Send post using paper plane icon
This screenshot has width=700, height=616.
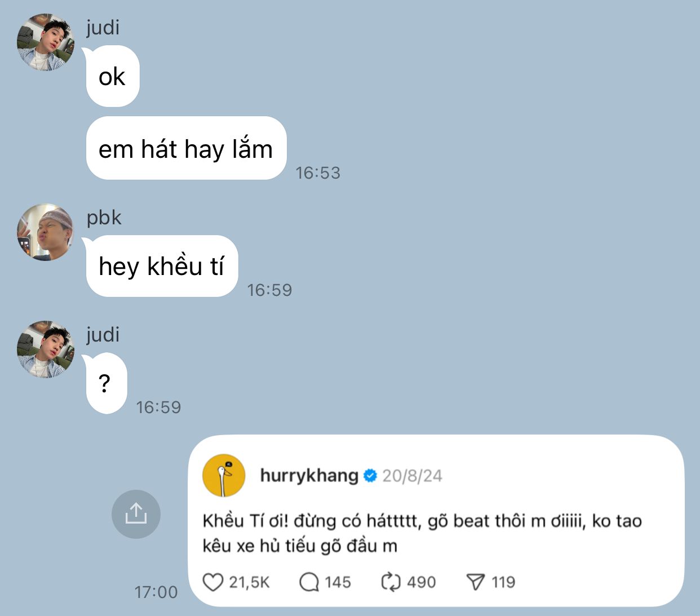point(475,582)
